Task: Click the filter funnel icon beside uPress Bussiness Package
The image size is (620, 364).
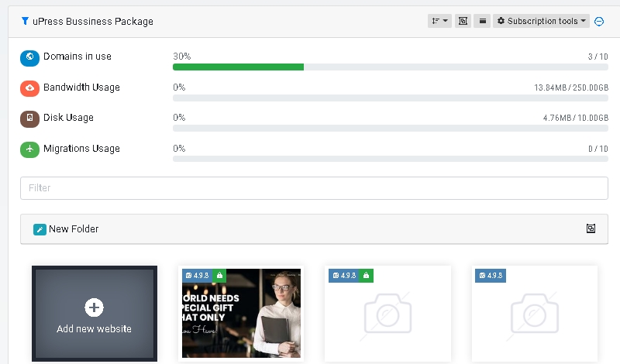Action: (25, 21)
